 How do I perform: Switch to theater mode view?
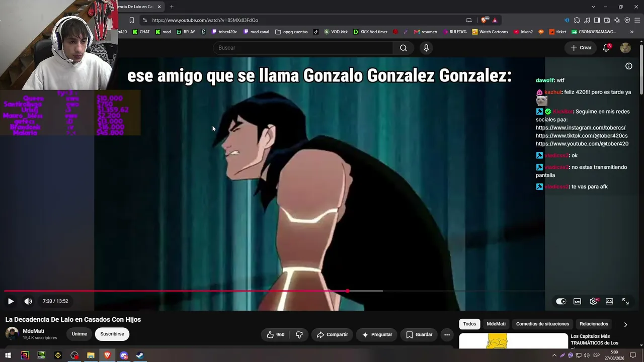[x=609, y=301]
